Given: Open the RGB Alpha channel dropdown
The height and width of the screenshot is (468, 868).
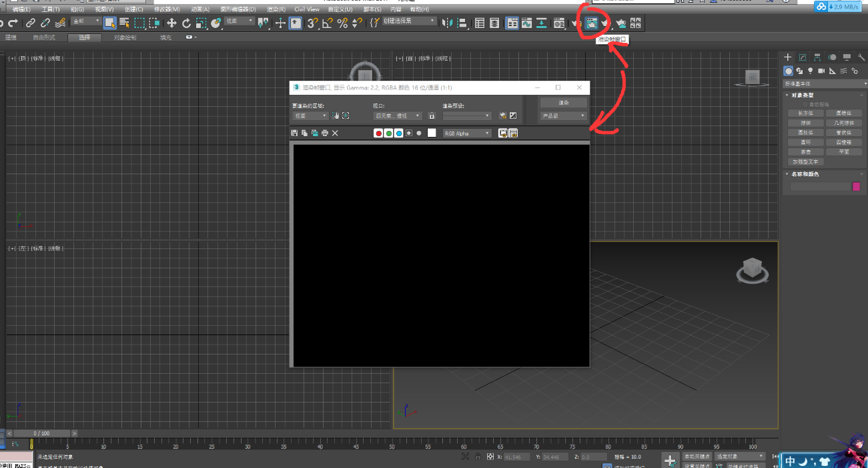Looking at the screenshot, I should click(x=467, y=134).
